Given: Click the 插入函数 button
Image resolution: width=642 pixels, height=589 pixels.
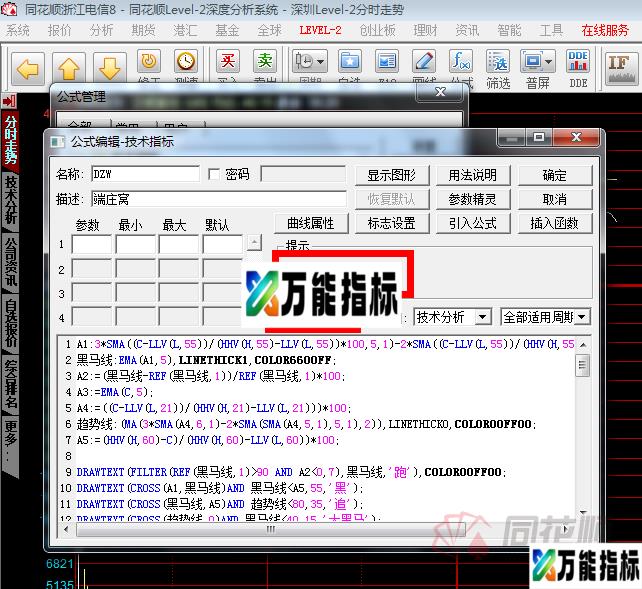Looking at the screenshot, I should (x=555, y=223).
